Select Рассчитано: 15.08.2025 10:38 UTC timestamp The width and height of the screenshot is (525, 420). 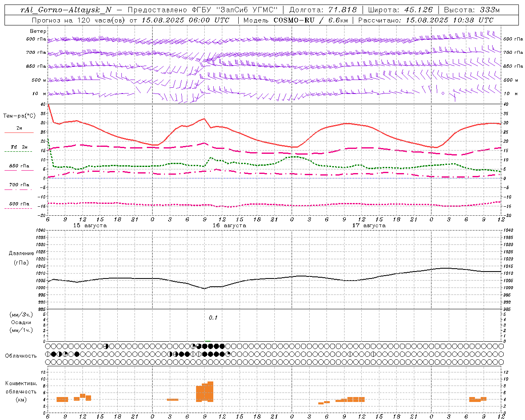426,20
